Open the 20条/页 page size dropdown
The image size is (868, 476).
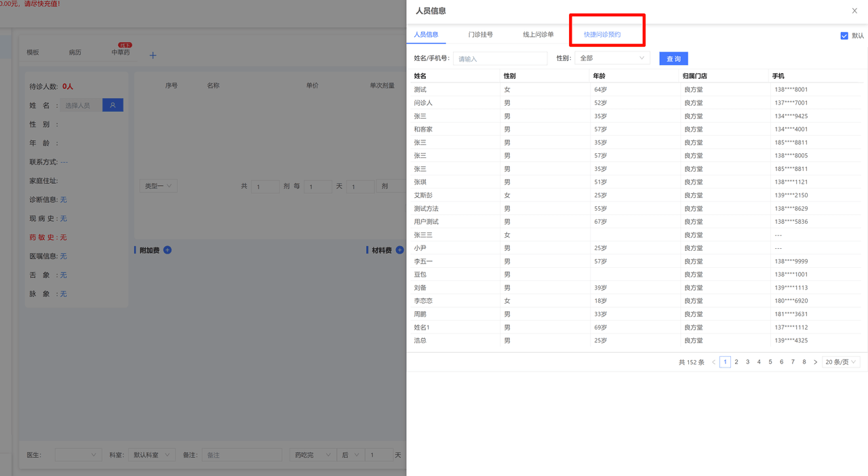pyautogui.click(x=841, y=362)
